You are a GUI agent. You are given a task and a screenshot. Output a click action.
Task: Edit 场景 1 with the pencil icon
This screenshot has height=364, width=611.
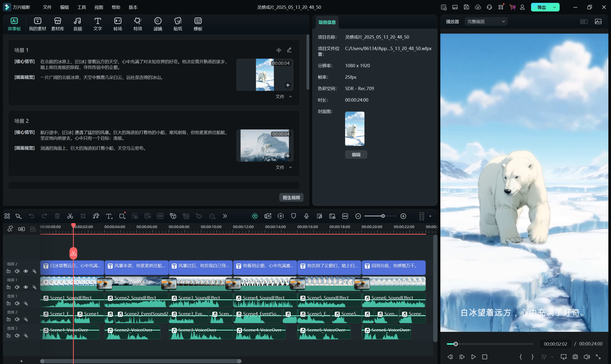coord(289,50)
